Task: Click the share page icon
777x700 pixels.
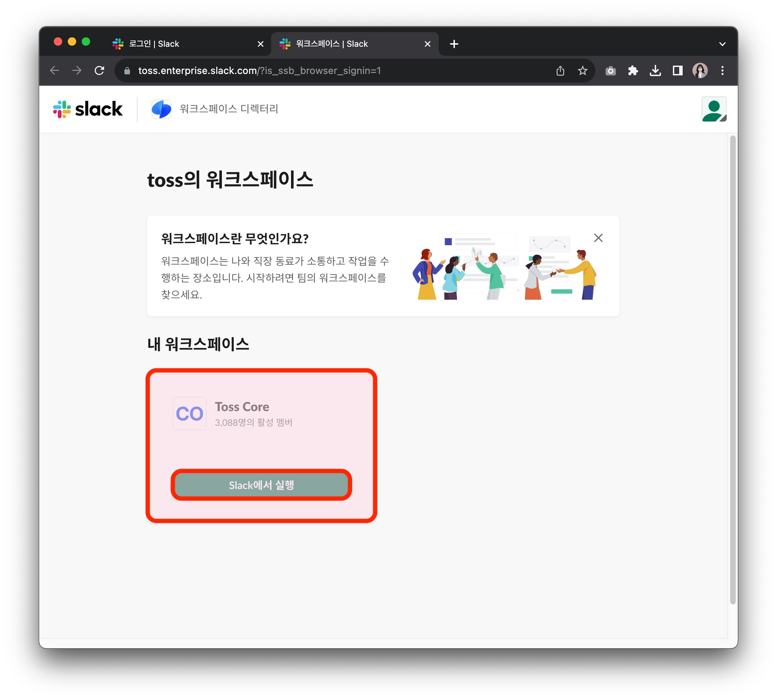Action: pyautogui.click(x=560, y=71)
